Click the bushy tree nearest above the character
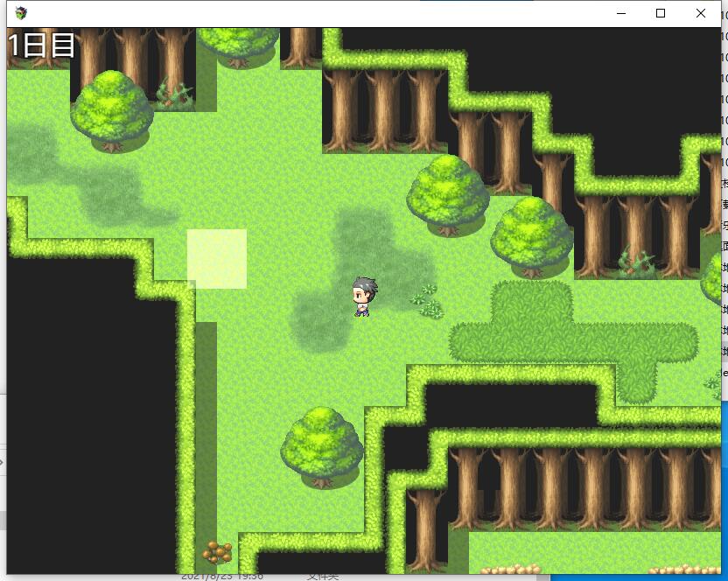Screen dimensions: 728x581 tap(447, 193)
